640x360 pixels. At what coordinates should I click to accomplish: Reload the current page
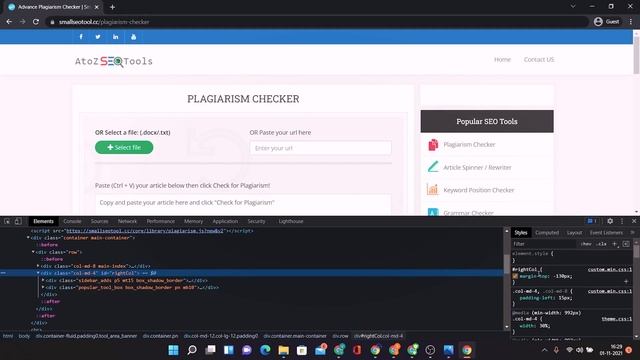pyautogui.click(x=36, y=22)
